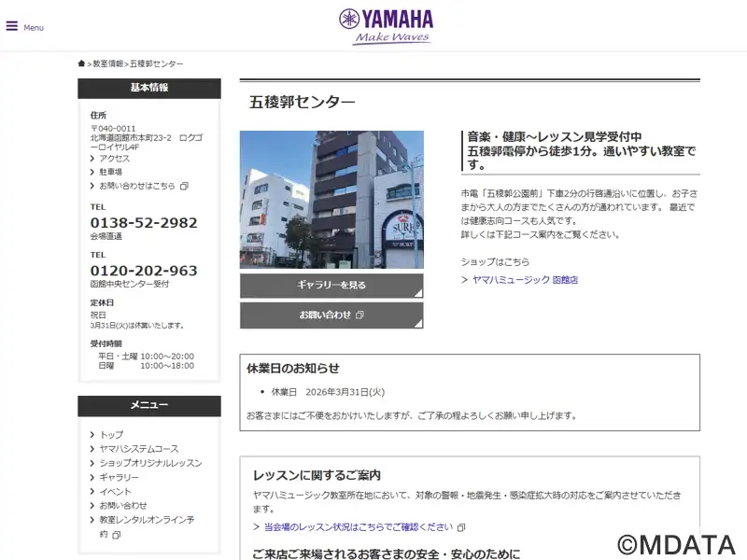Click chevron before ヤマハミュージック 函館店

coord(464,280)
